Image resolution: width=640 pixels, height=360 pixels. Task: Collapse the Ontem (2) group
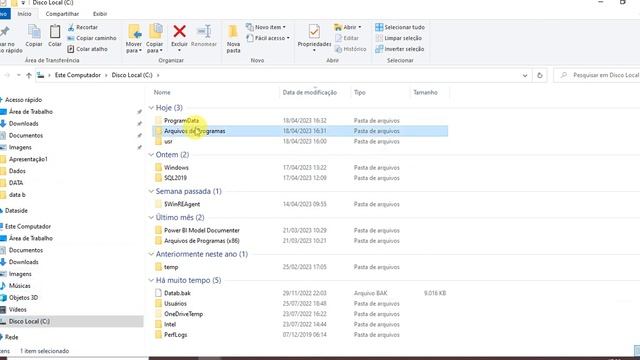(151, 155)
